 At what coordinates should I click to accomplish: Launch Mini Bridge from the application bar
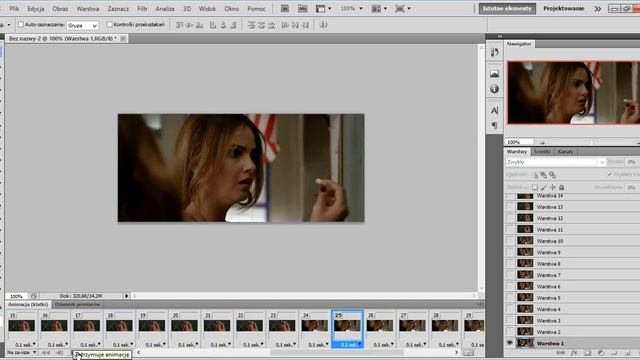302,9
